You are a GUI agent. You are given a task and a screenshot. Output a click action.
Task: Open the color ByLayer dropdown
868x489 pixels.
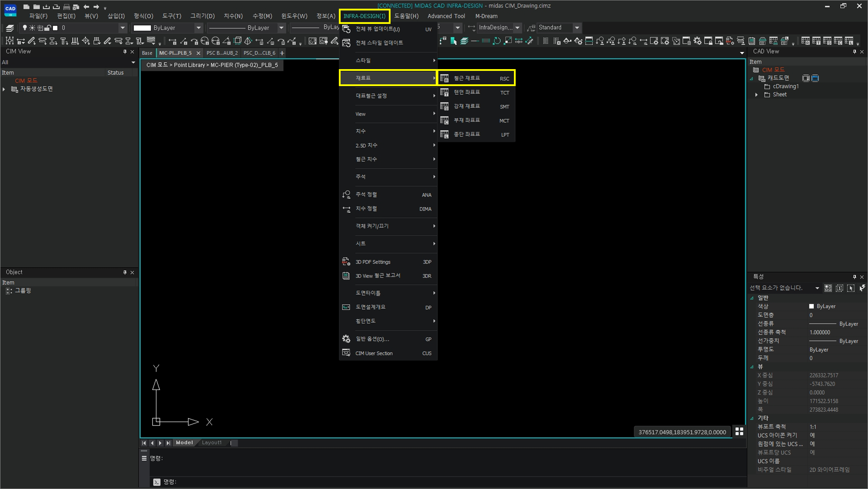pyautogui.click(x=199, y=28)
